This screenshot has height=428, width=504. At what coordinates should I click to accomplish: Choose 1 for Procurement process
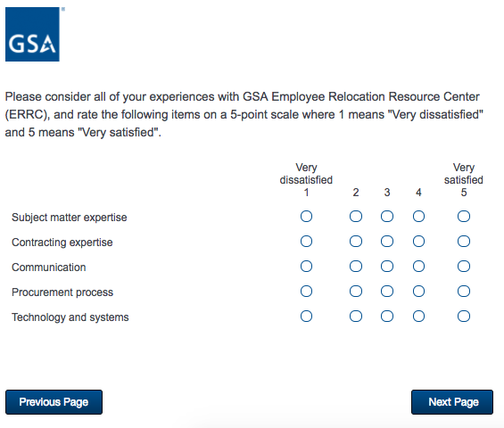pyautogui.click(x=306, y=291)
